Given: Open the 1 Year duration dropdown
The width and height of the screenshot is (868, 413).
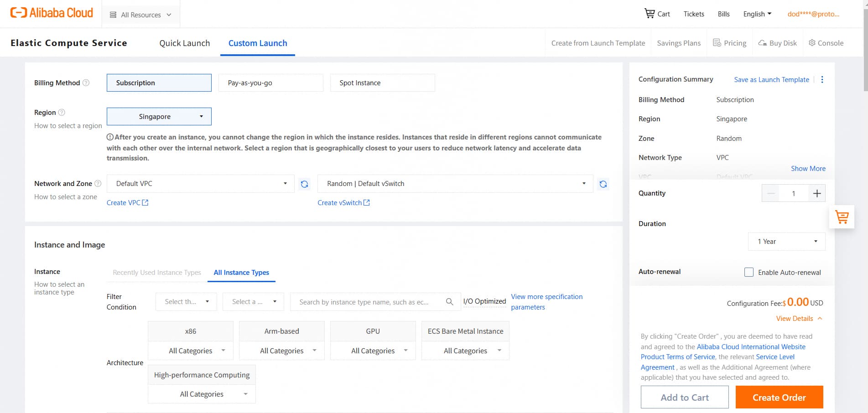Looking at the screenshot, I should (786, 242).
